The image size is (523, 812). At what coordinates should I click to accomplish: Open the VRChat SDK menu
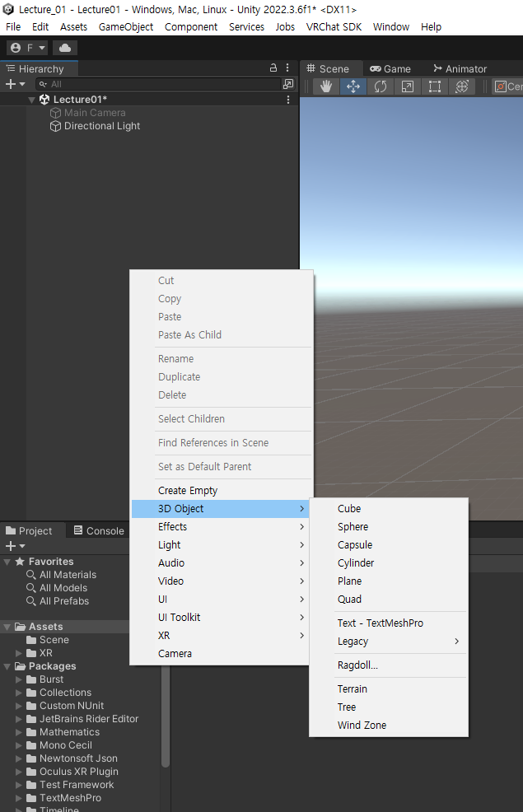coord(334,27)
